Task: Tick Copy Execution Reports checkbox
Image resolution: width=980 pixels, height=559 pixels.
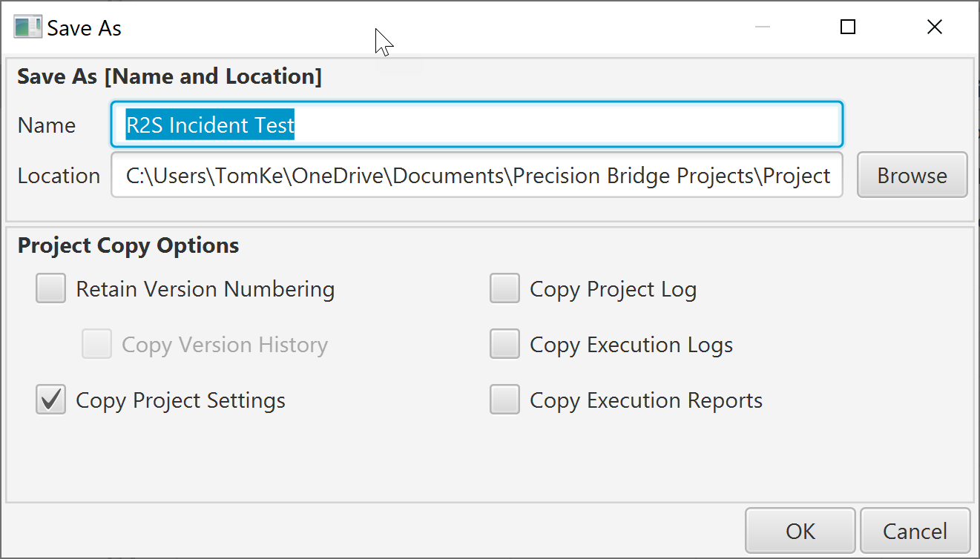Action: click(504, 400)
